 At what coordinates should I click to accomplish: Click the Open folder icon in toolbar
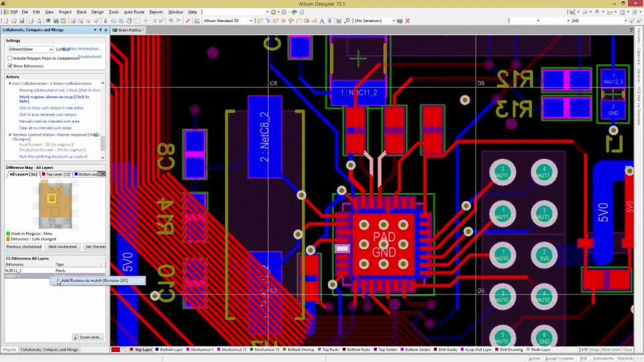pos(13,21)
